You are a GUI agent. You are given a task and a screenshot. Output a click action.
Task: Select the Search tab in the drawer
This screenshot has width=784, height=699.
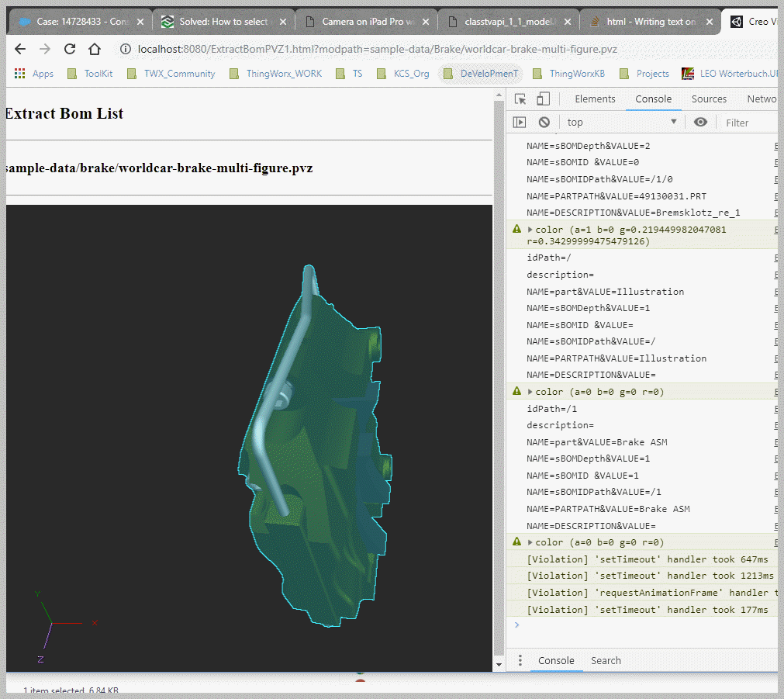(x=606, y=660)
